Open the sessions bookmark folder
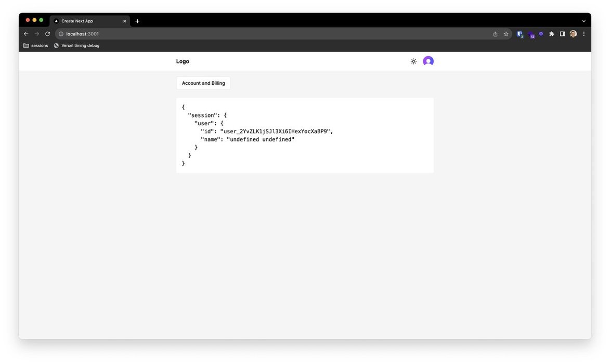Image resolution: width=610 pixels, height=364 pixels. [36, 46]
